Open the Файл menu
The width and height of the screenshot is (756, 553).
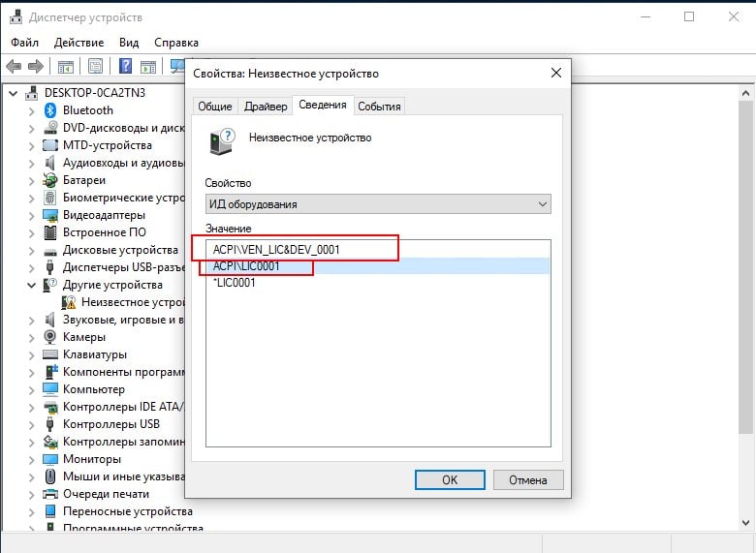24,43
